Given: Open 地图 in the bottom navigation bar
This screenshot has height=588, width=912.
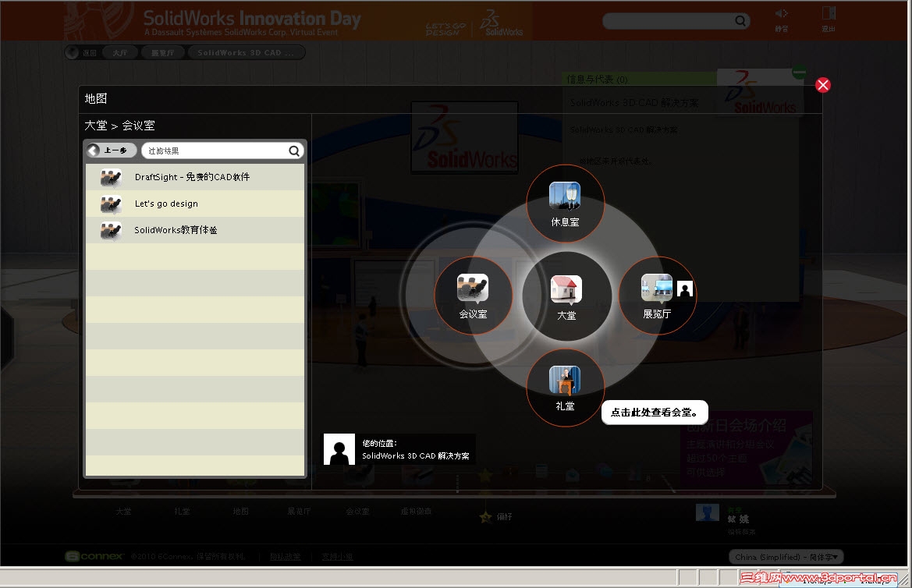Looking at the screenshot, I should click(x=241, y=512).
